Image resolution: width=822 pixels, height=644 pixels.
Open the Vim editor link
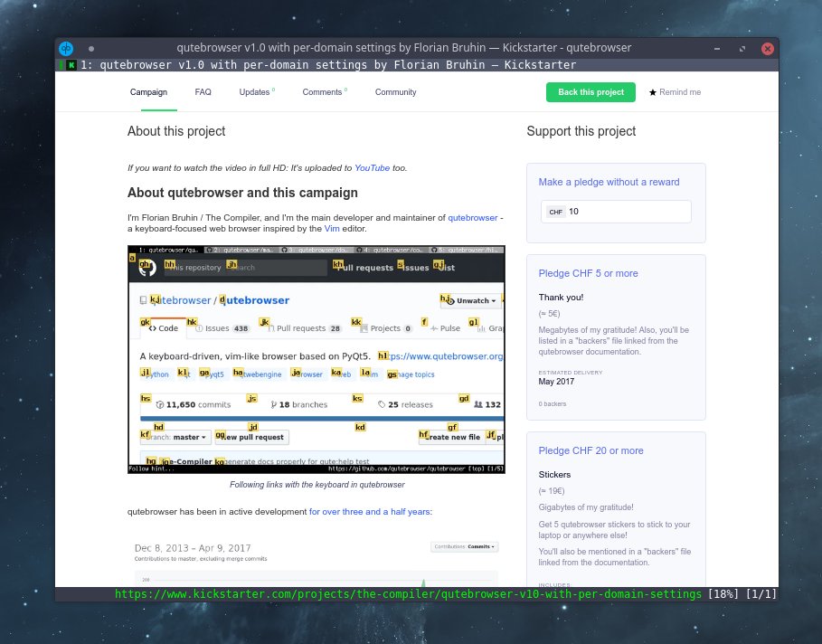[331, 229]
